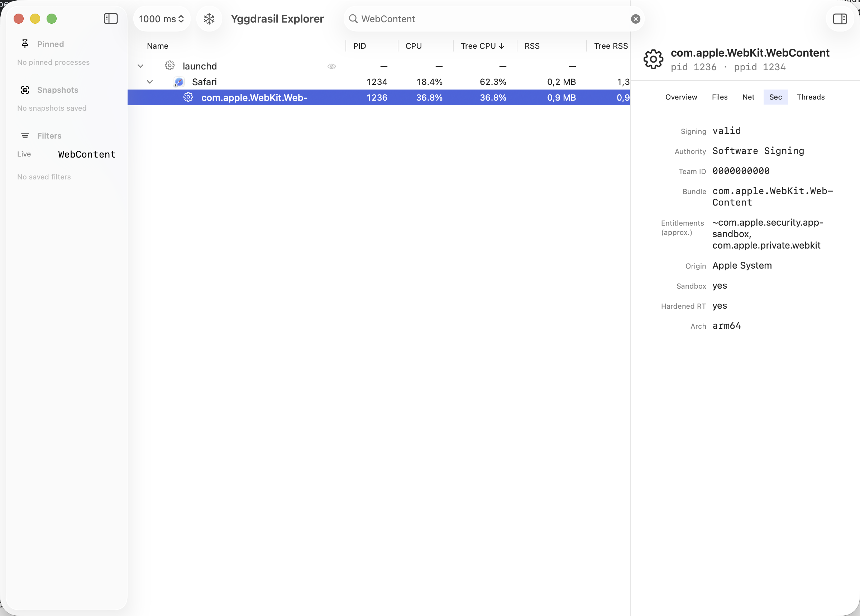860x616 pixels.
Task: Click the Signing value valid
Action: click(727, 131)
